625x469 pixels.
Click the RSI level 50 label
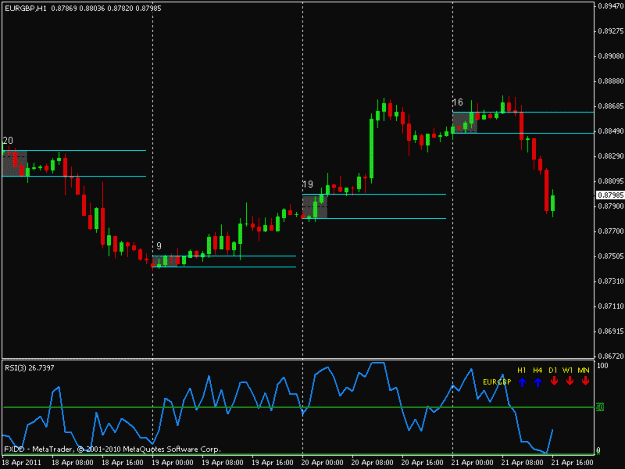[x=600, y=407]
